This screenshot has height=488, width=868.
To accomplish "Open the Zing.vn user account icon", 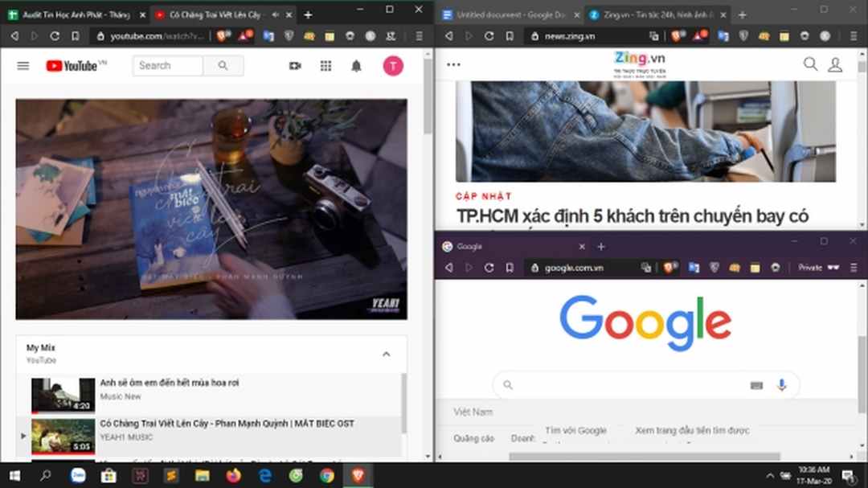I will pos(835,65).
